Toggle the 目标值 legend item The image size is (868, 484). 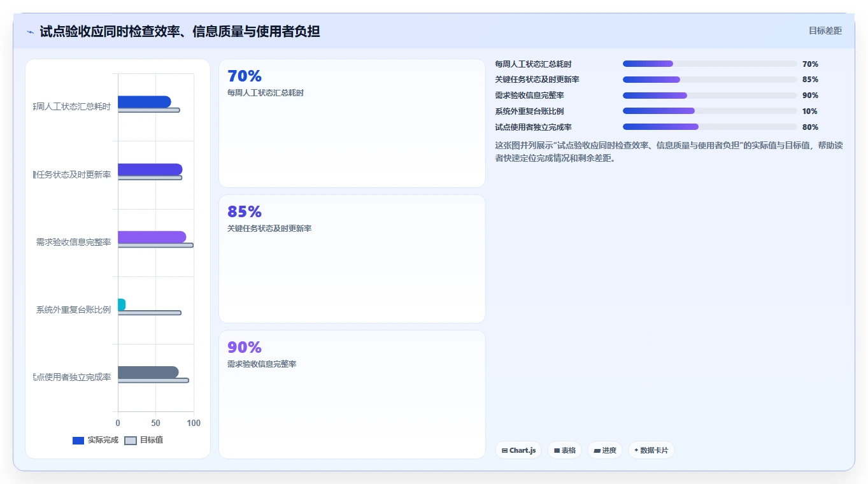click(144, 440)
